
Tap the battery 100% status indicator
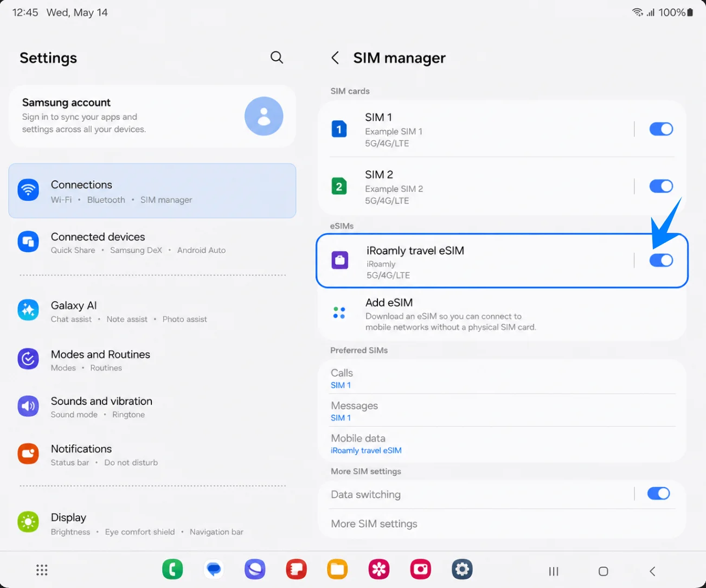pyautogui.click(x=676, y=12)
